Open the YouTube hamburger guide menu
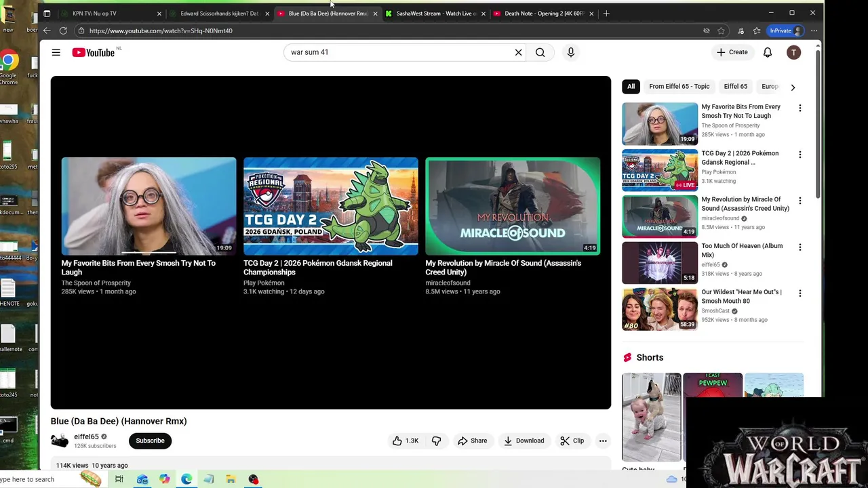The height and width of the screenshot is (488, 868). [56, 52]
